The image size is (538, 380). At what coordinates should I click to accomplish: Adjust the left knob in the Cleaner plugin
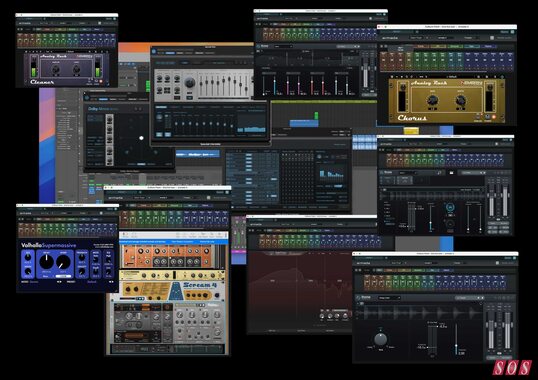coord(56,69)
